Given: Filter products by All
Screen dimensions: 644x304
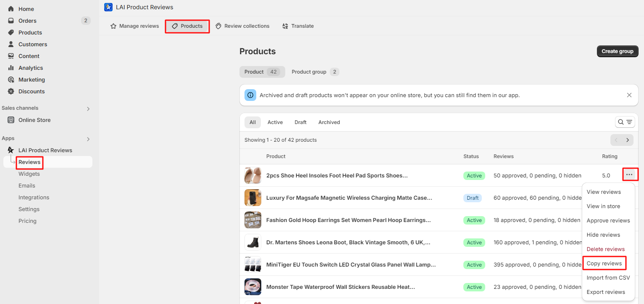Looking at the screenshot, I should [x=252, y=122].
